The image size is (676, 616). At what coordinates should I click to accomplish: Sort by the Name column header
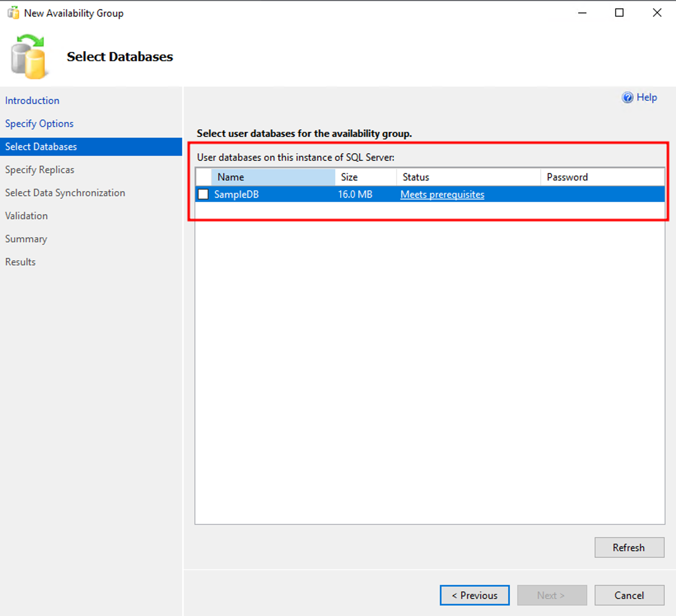pyautogui.click(x=272, y=177)
